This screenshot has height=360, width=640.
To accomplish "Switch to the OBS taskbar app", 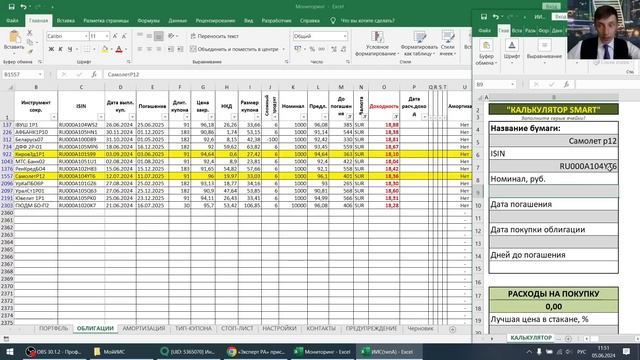I will pyautogui.click(x=53, y=352).
